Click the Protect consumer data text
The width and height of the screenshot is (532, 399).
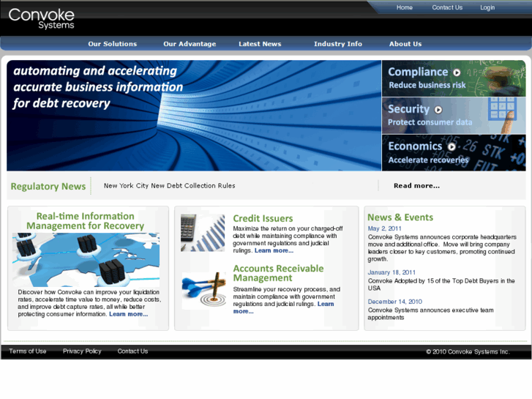coord(430,122)
